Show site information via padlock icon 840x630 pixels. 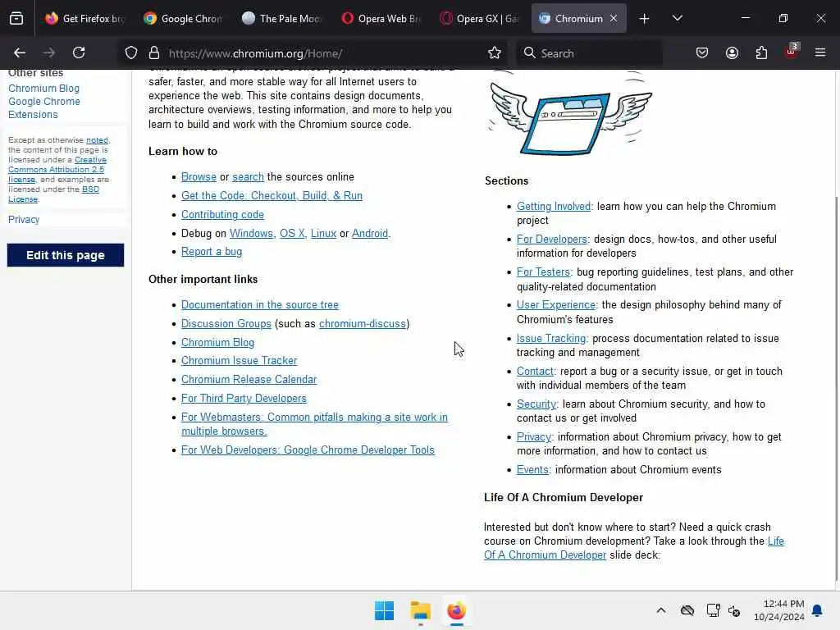point(154,53)
